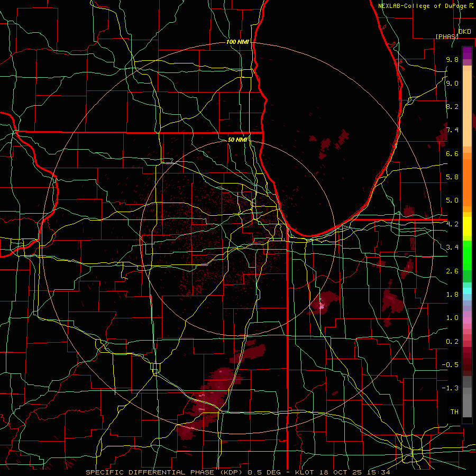Click the 0.5 DEG tilt text
The width and height of the screenshot is (476, 476).
[x=263, y=472]
